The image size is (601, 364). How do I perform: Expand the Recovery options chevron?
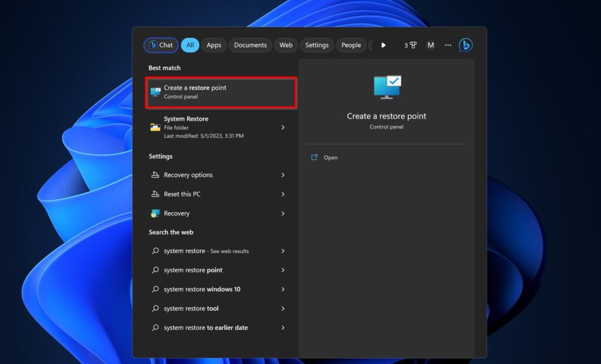tap(283, 175)
